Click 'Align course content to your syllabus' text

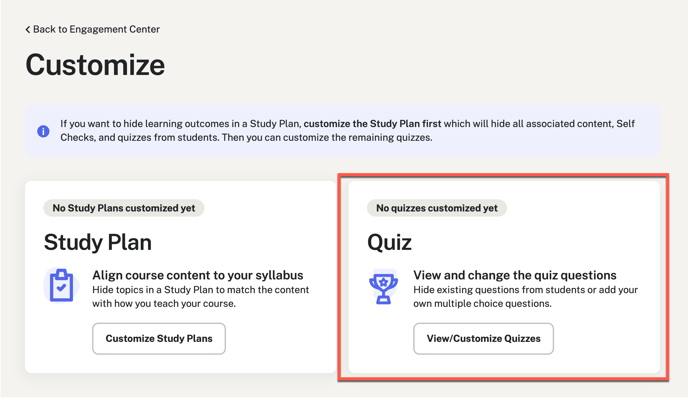pos(197,275)
